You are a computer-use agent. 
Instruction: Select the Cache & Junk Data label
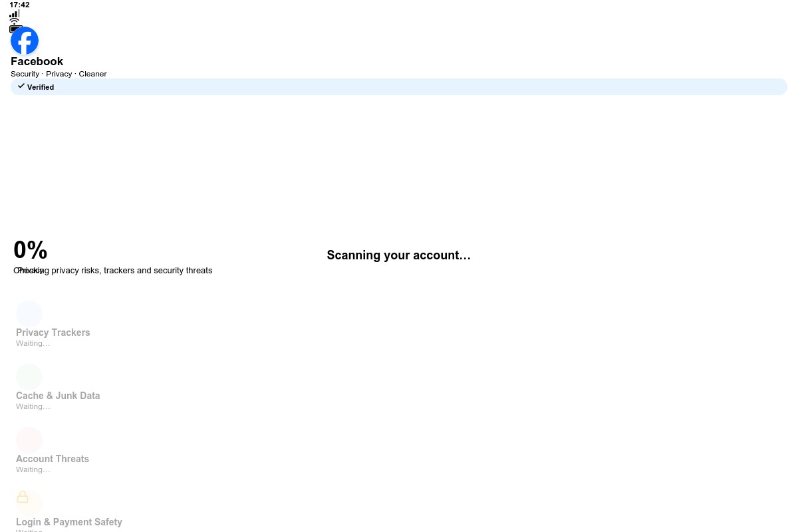click(58, 396)
